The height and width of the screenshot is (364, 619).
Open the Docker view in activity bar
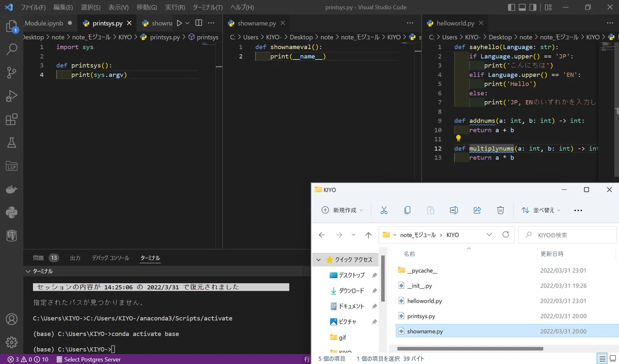coord(11,189)
